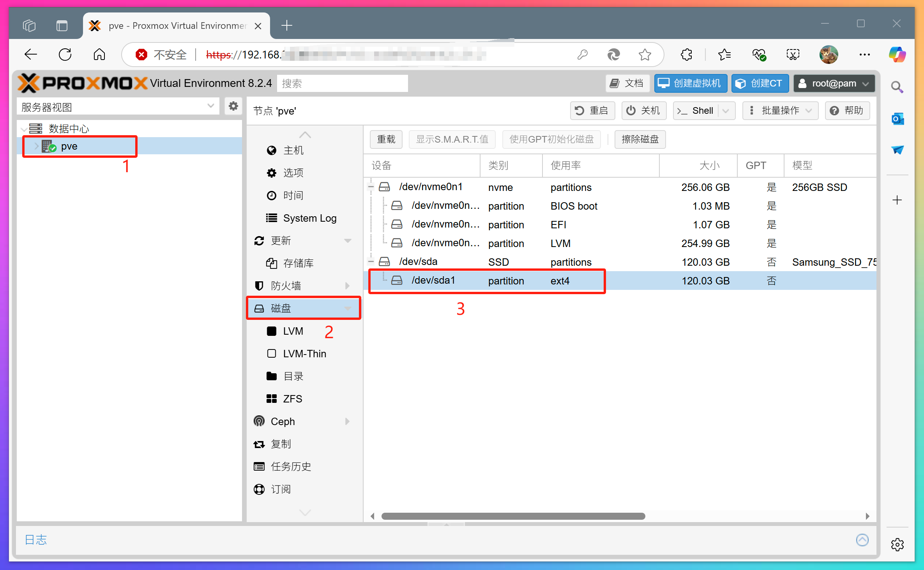Open browser extensions puzzle icon
The image size is (924, 570).
click(686, 55)
